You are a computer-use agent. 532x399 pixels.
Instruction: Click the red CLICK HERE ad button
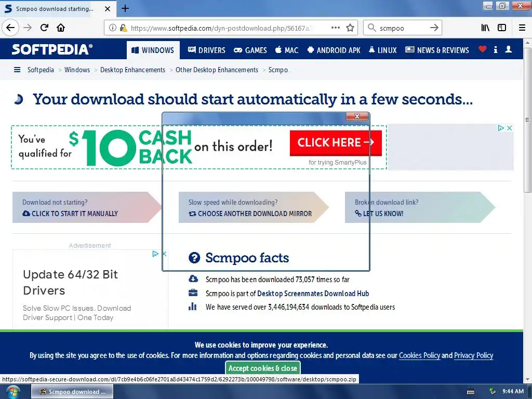point(336,143)
